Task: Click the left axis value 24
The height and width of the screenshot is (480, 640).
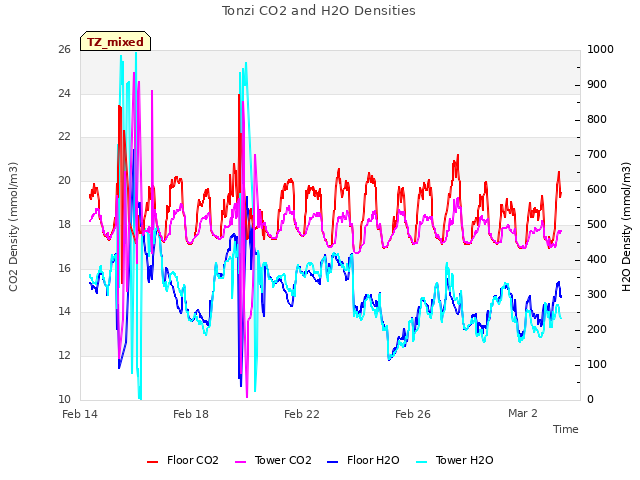Action: (64, 93)
